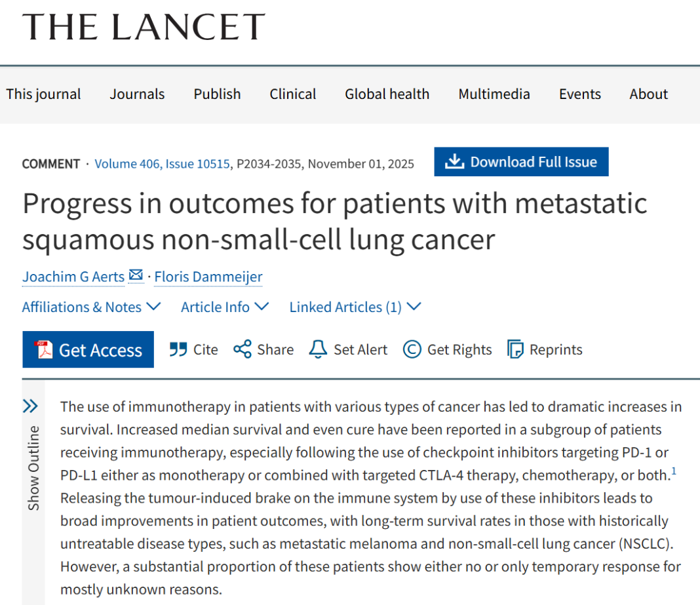Open the Global health menu item
This screenshot has width=700, height=605.
click(x=387, y=94)
